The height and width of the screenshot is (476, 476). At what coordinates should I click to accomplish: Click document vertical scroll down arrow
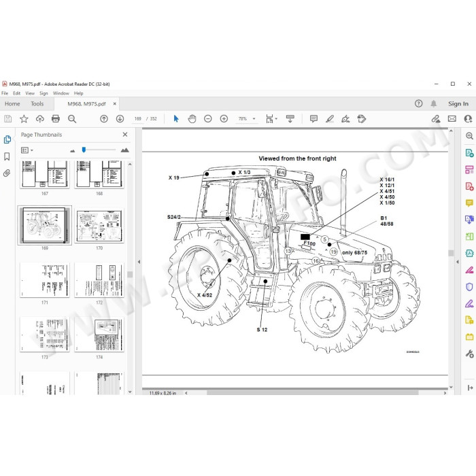pos(451,387)
